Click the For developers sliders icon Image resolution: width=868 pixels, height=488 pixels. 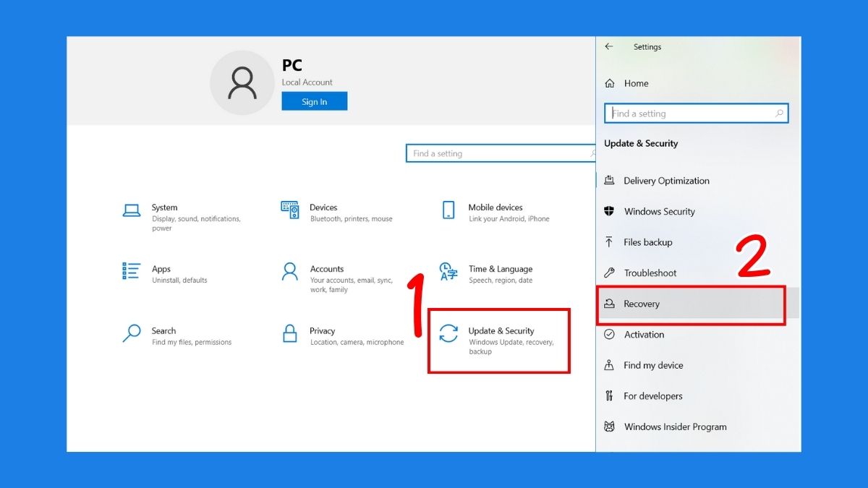[x=609, y=395]
